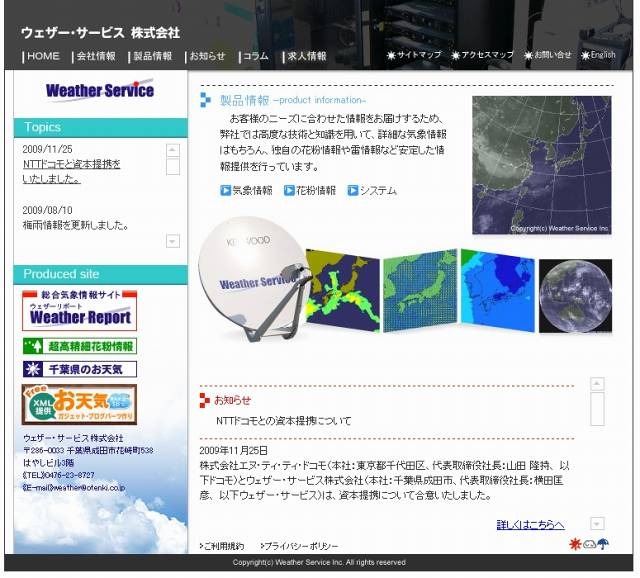Image resolution: width=640 pixels, height=578 pixels.
Task: Click the 気象情報 play arrow icon
Action: [225, 191]
